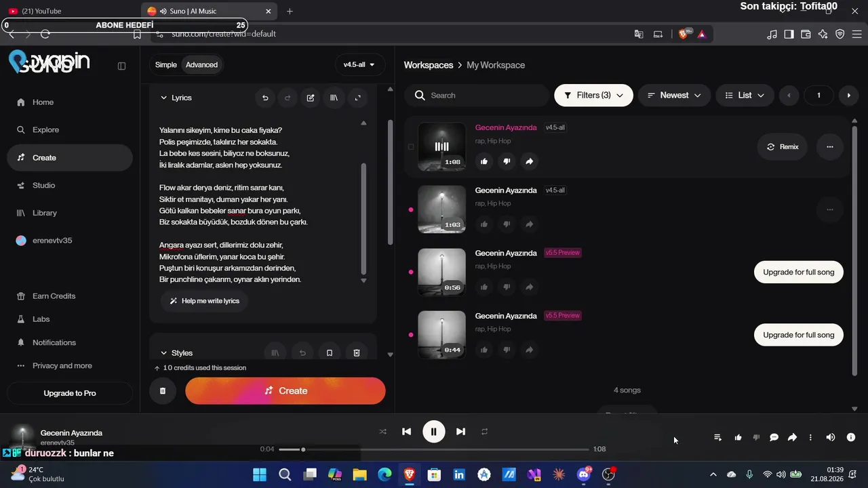Dislike the 0:56 Gecenin Ayazında song
The width and height of the screenshot is (868, 488).
click(507, 287)
